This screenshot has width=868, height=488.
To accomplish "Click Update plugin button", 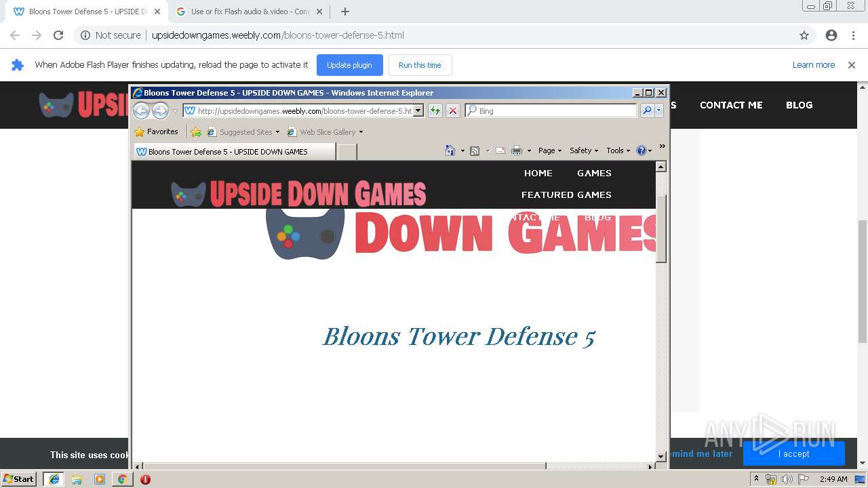I will (x=349, y=65).
